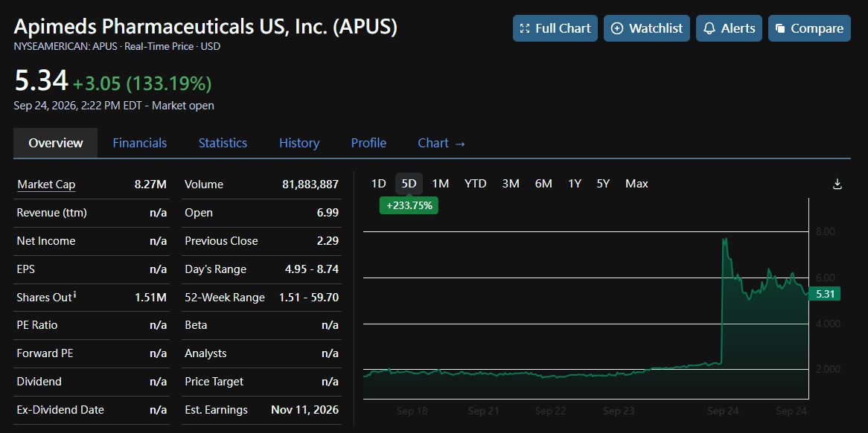Click the Net Income label
Screen dimensions: 868x433
click(x=46, y=241)
